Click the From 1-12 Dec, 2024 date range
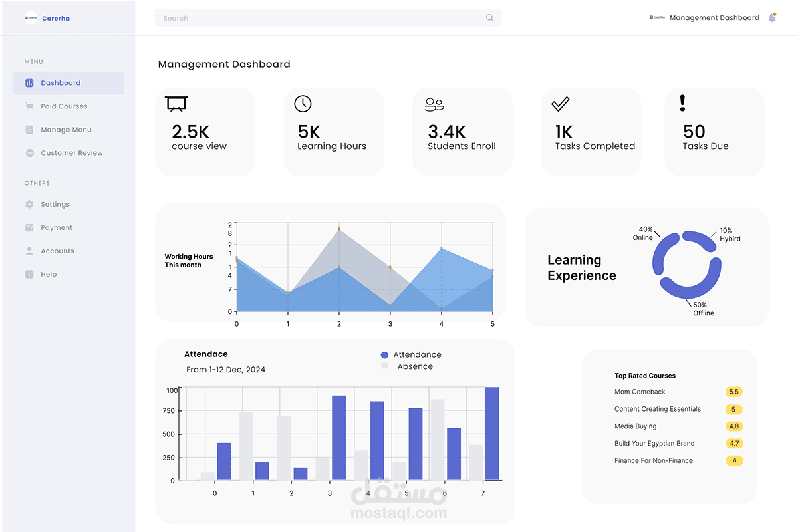Image resolution: width=798 pixels, height=532 pixels. pos(225,370)
